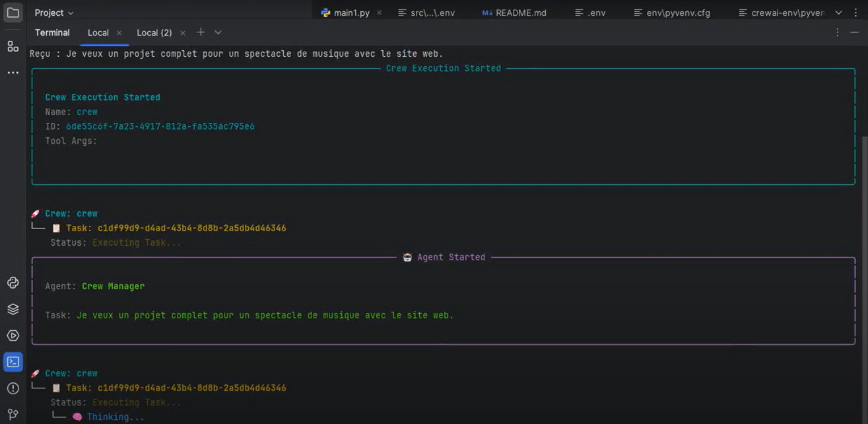Open the Problems tool window icon

pyautogui.click(x=13, y=388)
